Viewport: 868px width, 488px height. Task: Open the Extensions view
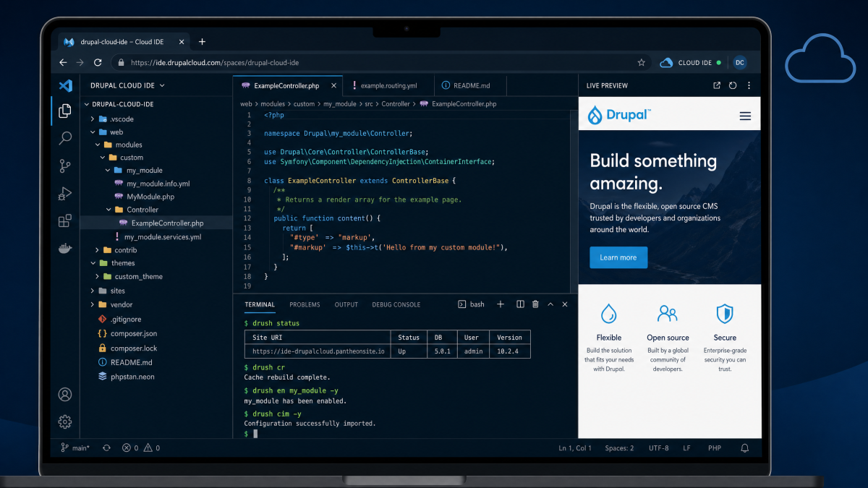click(65, 221)
